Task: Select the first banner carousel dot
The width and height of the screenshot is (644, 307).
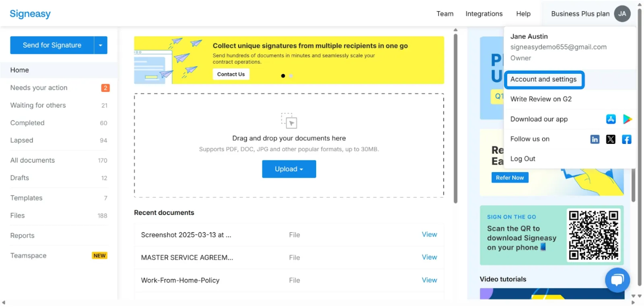Action: tap(283, 76)
